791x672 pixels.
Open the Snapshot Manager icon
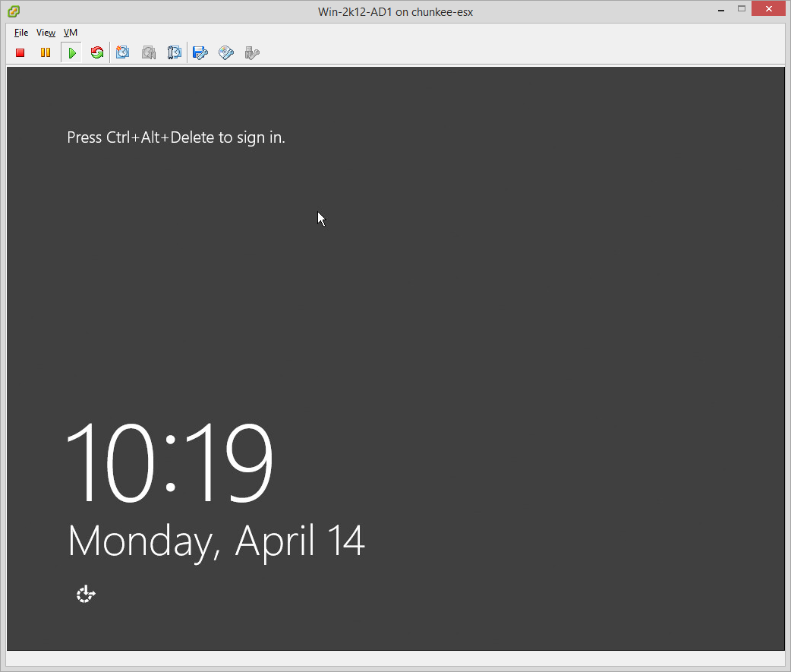(175, 52)
